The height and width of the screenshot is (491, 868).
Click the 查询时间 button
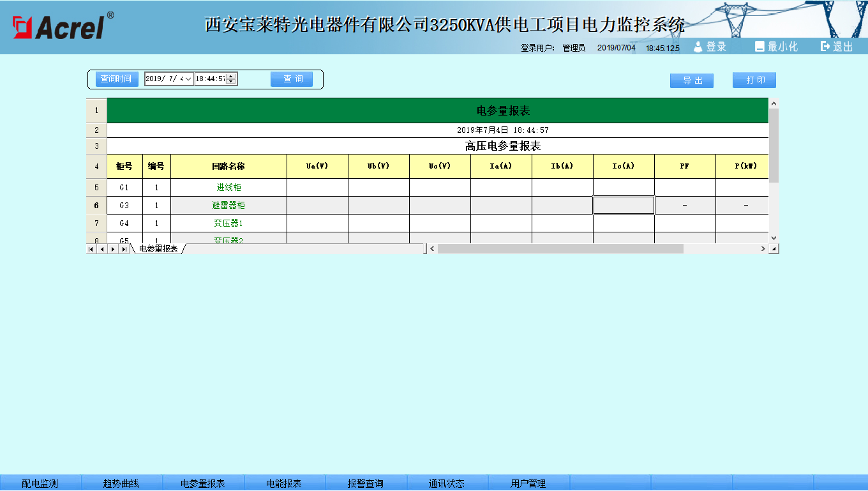tap(117, 79)
